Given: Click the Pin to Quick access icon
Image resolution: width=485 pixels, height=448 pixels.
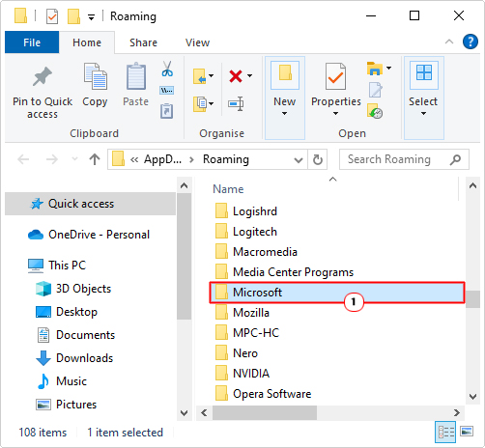Looking at the screenshot, I should pos(43,76).
